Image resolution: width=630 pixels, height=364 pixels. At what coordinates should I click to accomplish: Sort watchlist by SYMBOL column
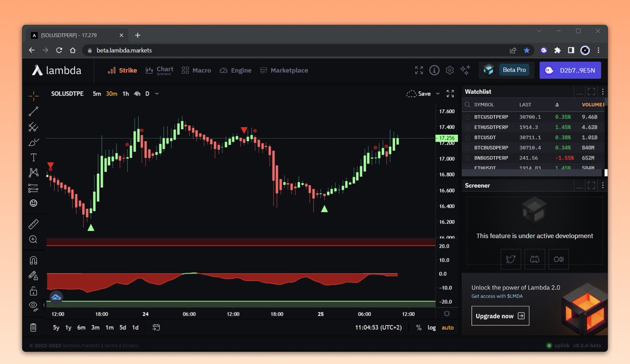(x=484, y=105)
